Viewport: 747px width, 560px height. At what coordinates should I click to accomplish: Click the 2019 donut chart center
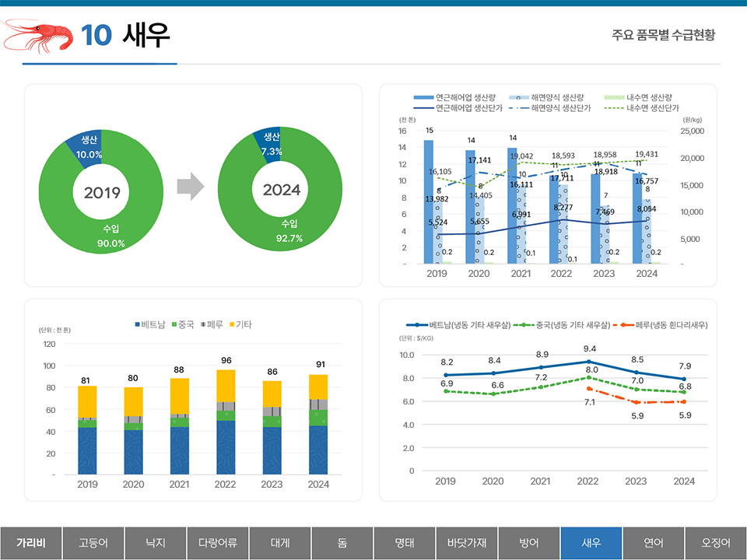[102, 192]
